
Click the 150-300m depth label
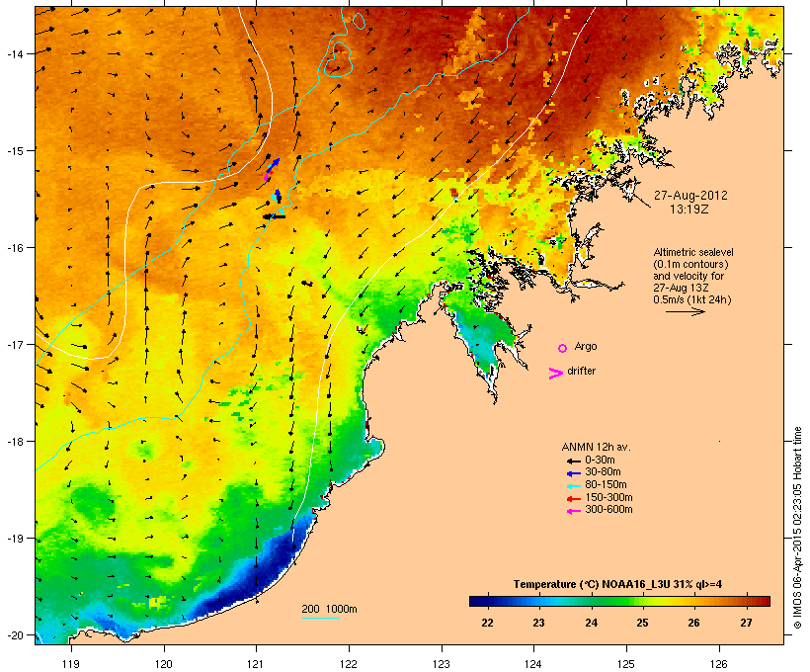[x=608, y=497]
